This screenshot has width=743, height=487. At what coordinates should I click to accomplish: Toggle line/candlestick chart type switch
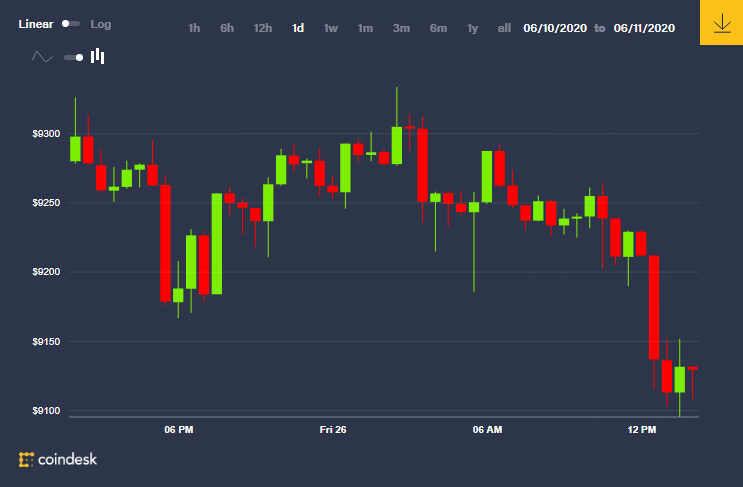(74, 57)
